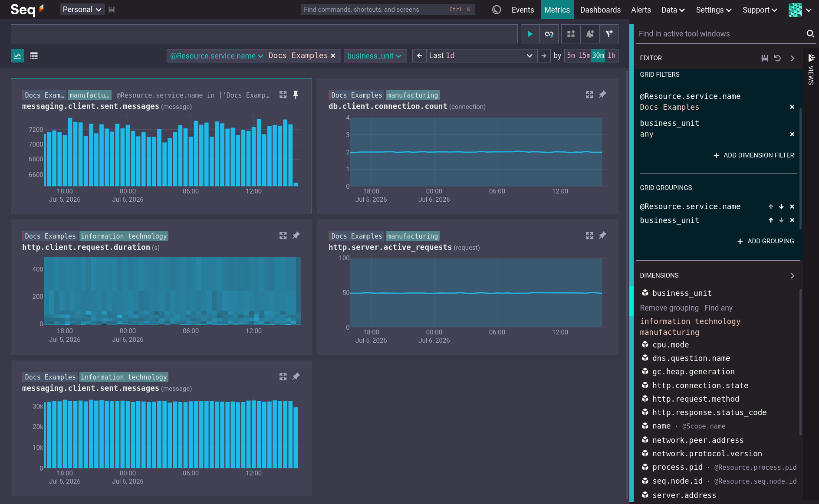The image size is (819, 504).
Task: Remove Docs Examples grid filter
Action: (x=792, y=107)
